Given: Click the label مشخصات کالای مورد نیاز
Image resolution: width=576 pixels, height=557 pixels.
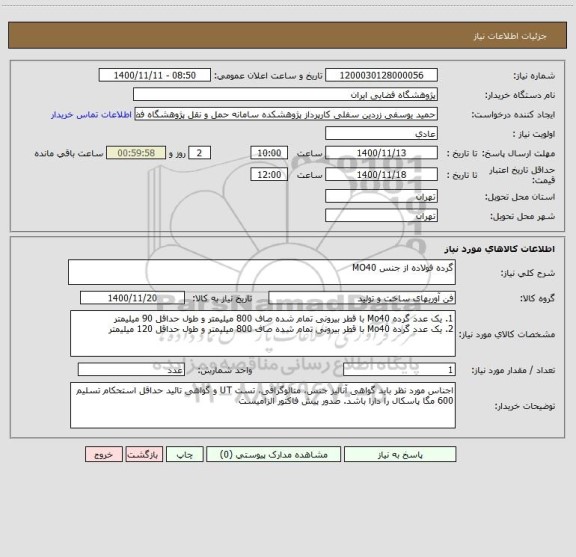Looking at the screenshot, I should point(507,334).
